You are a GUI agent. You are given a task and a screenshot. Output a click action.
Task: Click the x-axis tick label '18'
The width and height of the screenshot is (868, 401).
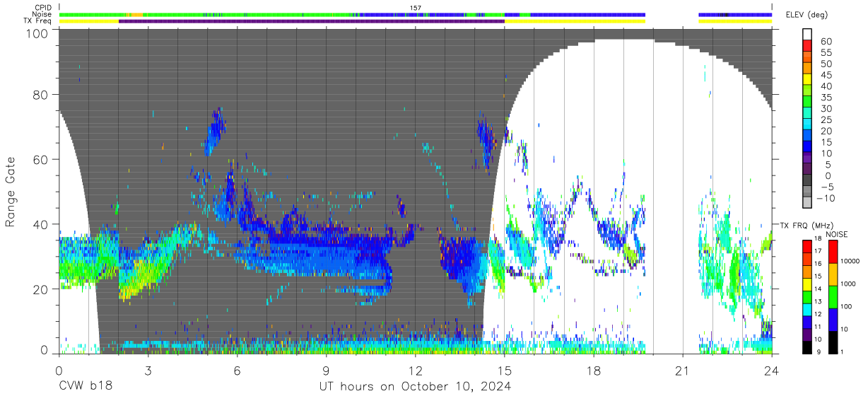pos(593,371)
